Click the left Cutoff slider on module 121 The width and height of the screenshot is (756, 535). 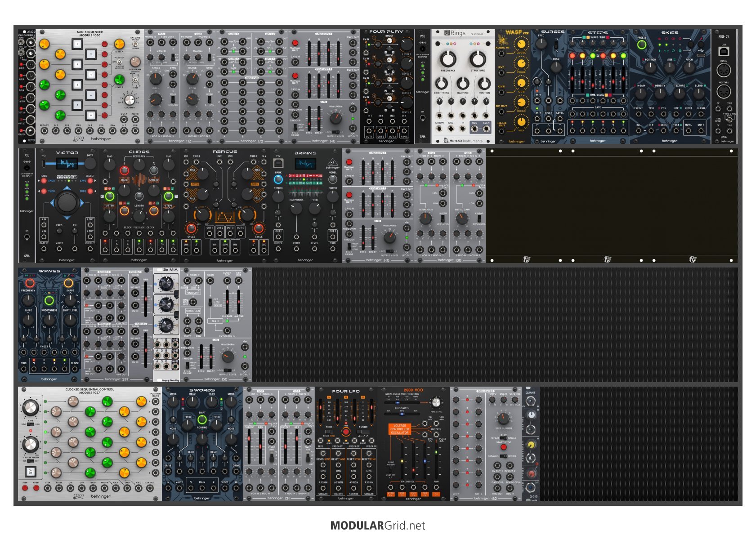[250, 447]
